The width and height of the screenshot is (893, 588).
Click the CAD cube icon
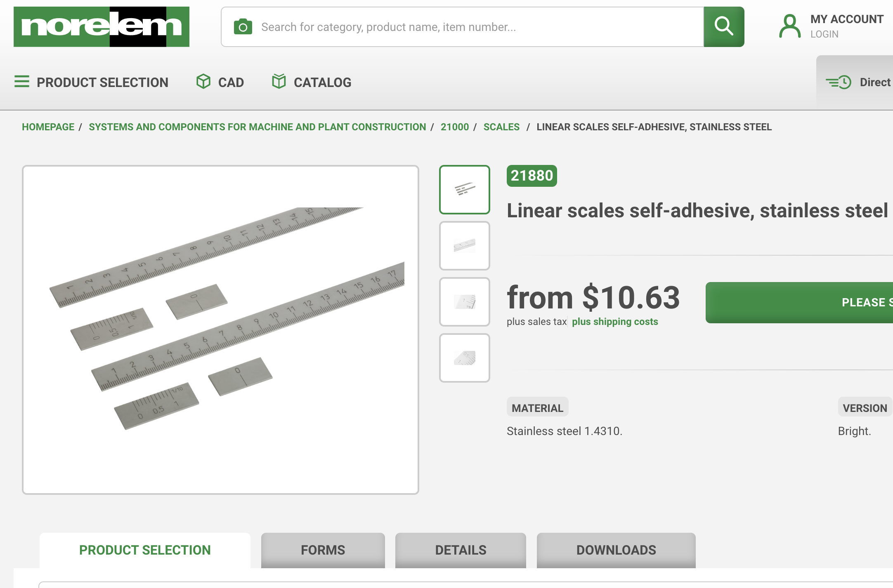coord(203,82)
